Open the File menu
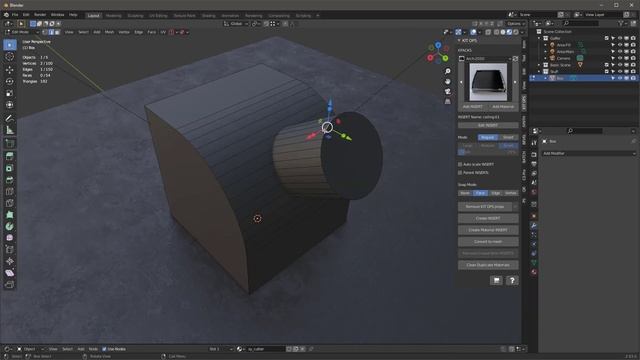The image size is (640, 360). [15, 15]
